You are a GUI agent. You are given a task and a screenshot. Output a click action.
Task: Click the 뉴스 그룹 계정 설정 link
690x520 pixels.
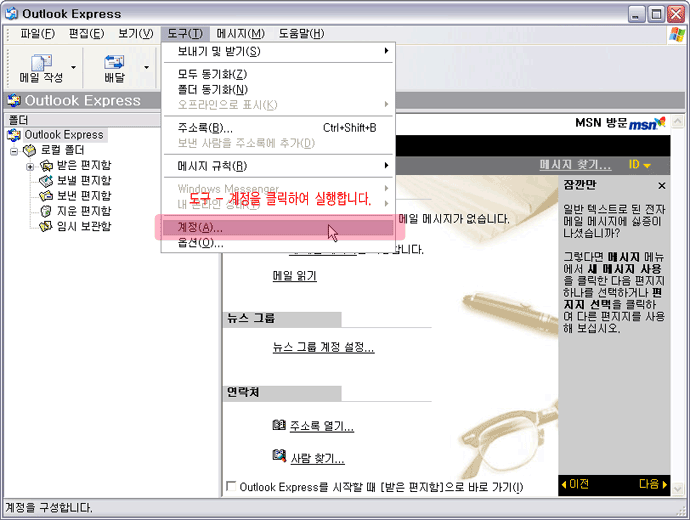(x=323, y=348)
